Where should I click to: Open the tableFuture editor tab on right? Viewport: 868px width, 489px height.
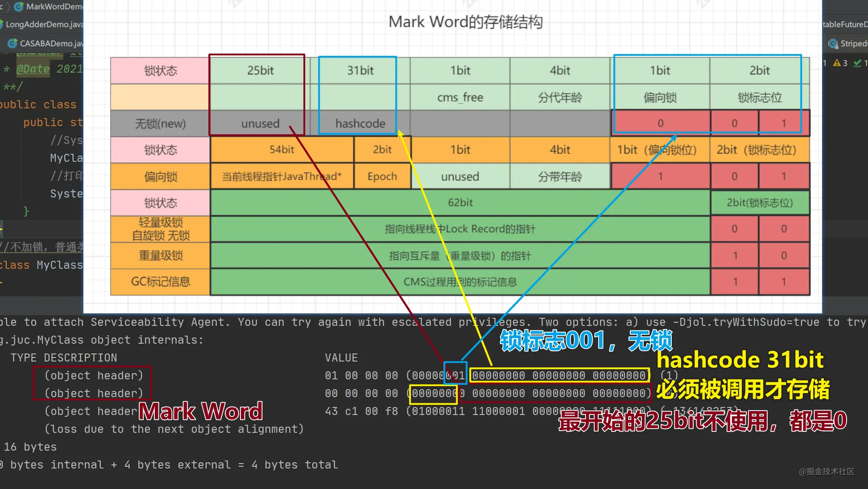point(844,24)
